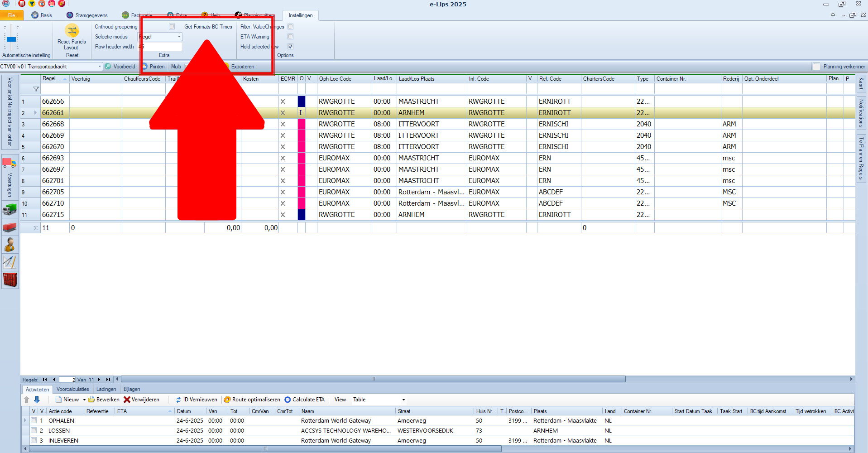868x453 pixels.
Task: Click the yellow filter quick-access icon
Action: [x=32, y=4]
